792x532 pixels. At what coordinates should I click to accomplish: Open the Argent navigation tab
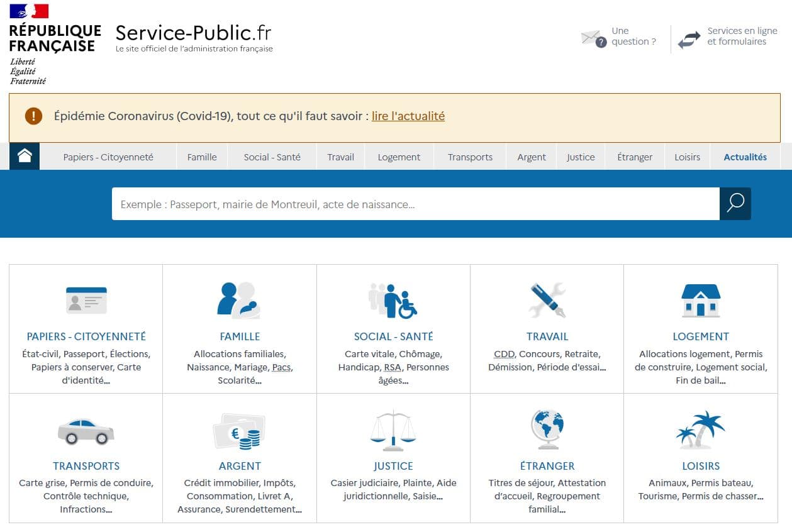(x=532, y=157)
